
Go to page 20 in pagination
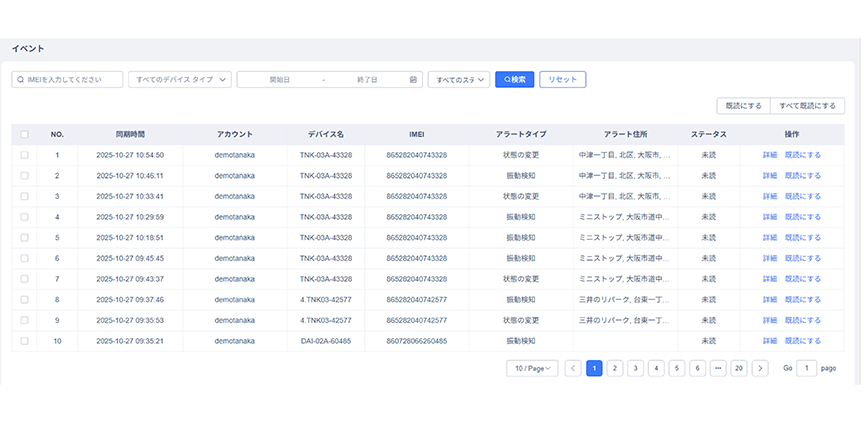[x=739, y=368]
